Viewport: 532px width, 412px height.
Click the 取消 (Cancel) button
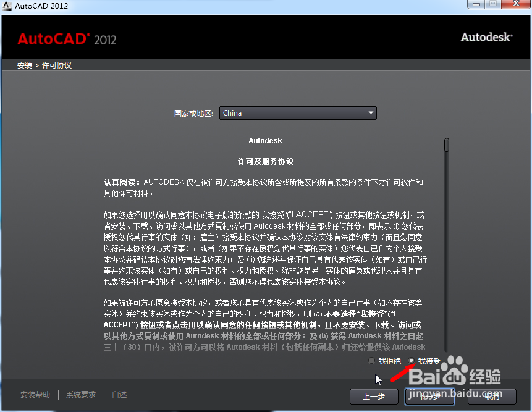click(x=492, y=397)
